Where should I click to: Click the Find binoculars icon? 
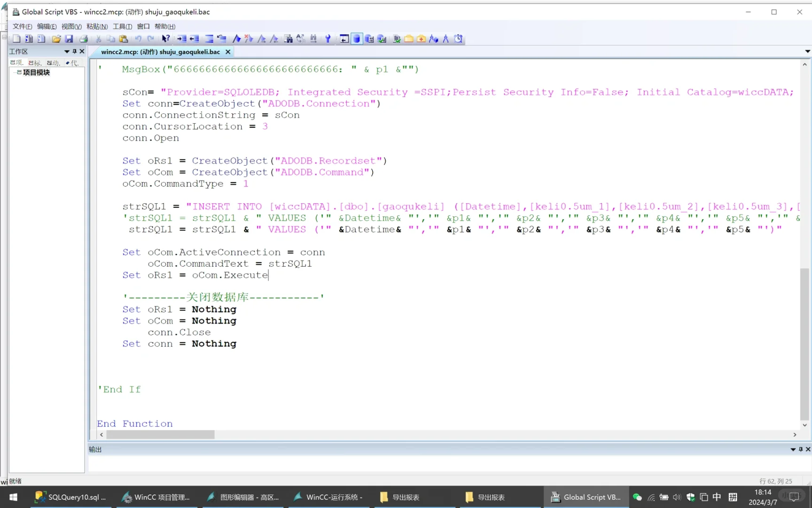pyautogui.click(x=289, y=39)
